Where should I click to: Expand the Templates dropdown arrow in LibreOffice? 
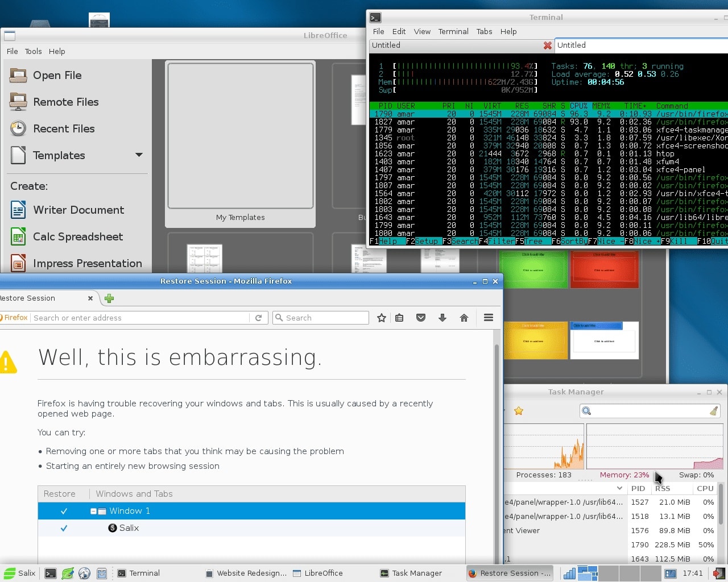click(139, 155)
